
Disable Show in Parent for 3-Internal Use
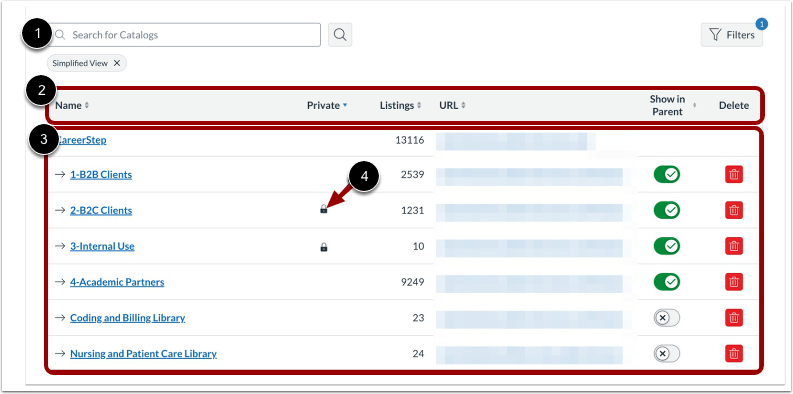click(667, 246)
